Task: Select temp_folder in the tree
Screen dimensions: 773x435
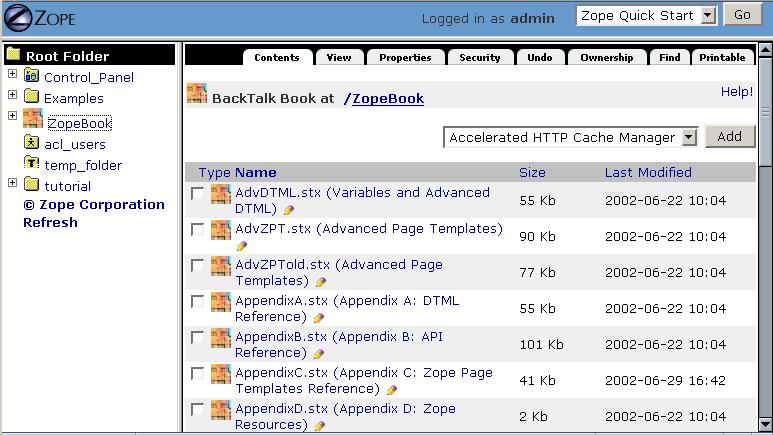Action: coord(83,165)
